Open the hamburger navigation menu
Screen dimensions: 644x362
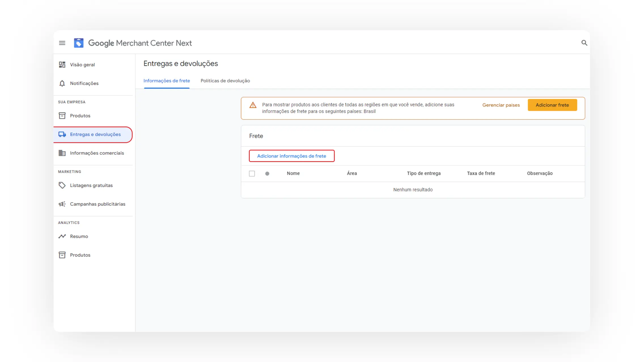coord(62,43)
